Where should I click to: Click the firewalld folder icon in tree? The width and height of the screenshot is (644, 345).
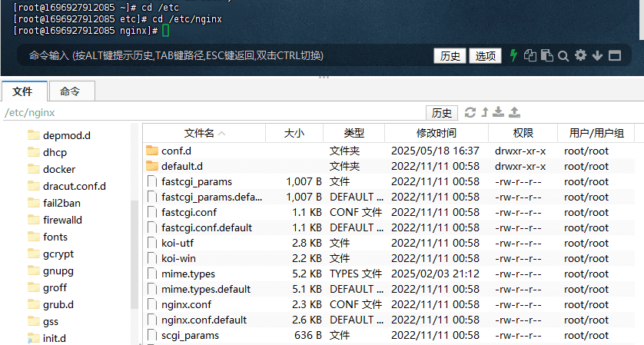pyautogui.click(x=34, y=220)
